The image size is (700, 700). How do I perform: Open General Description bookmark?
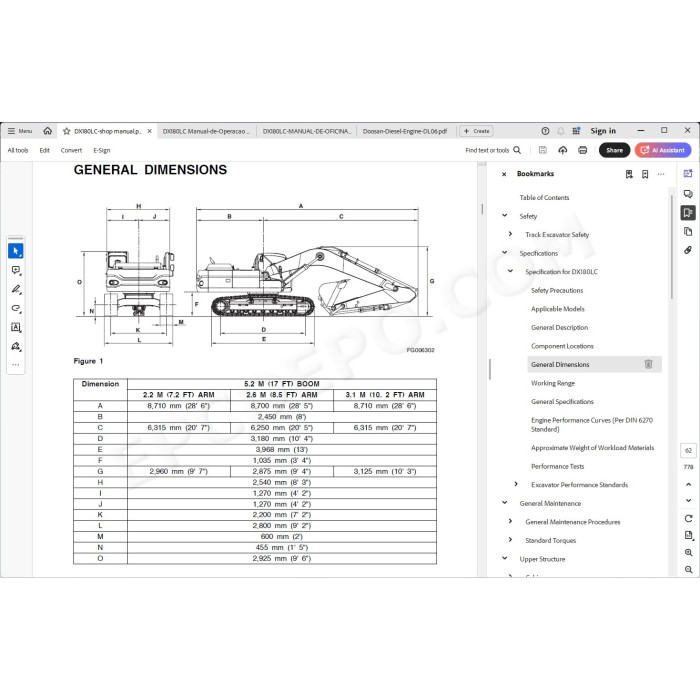559,327
